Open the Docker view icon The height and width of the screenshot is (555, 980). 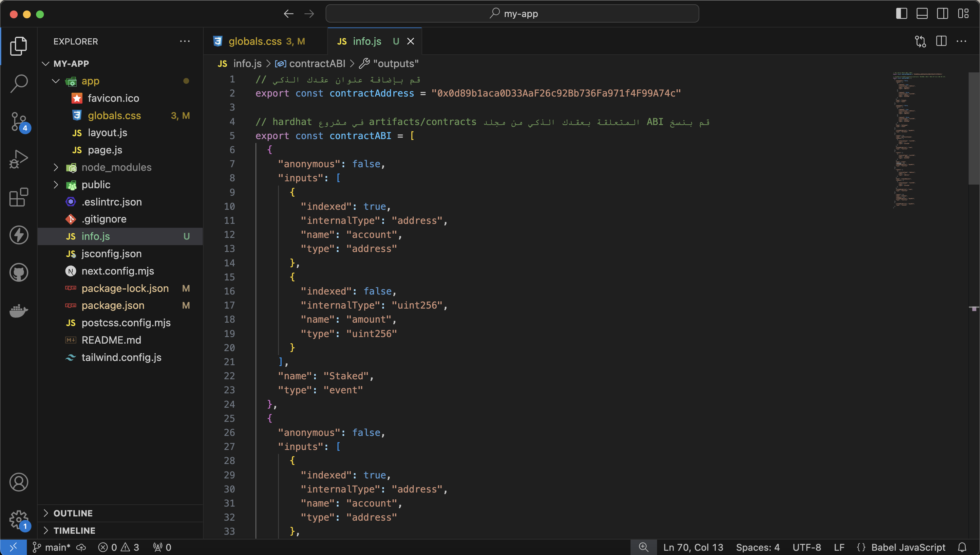tap(18, 310)
